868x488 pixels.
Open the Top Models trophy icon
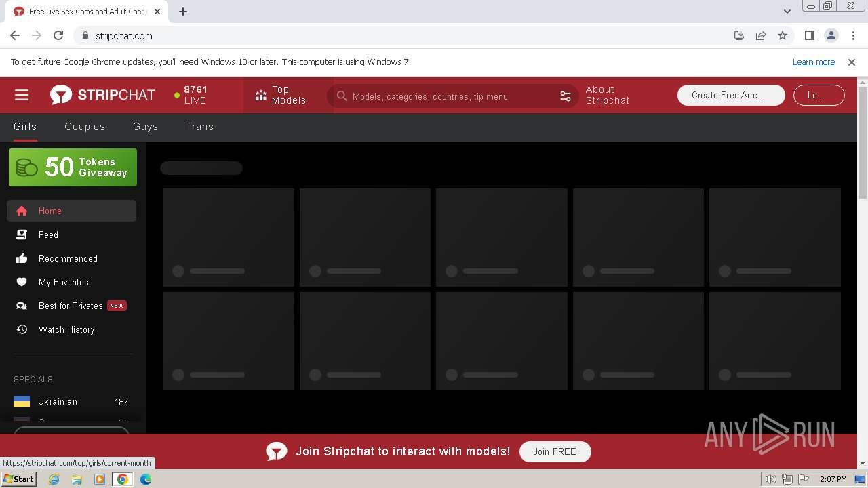(x=261, y=96)
